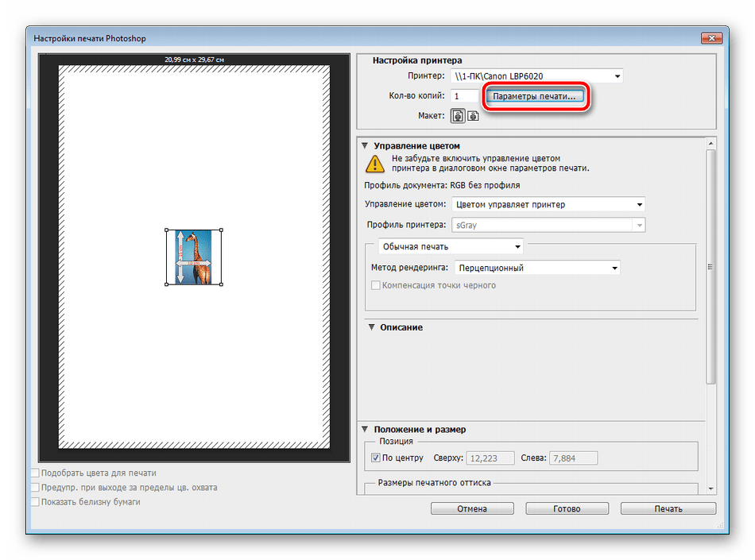Enable 'Подобрать цвета для печати' checkbox

pos(34,473)
